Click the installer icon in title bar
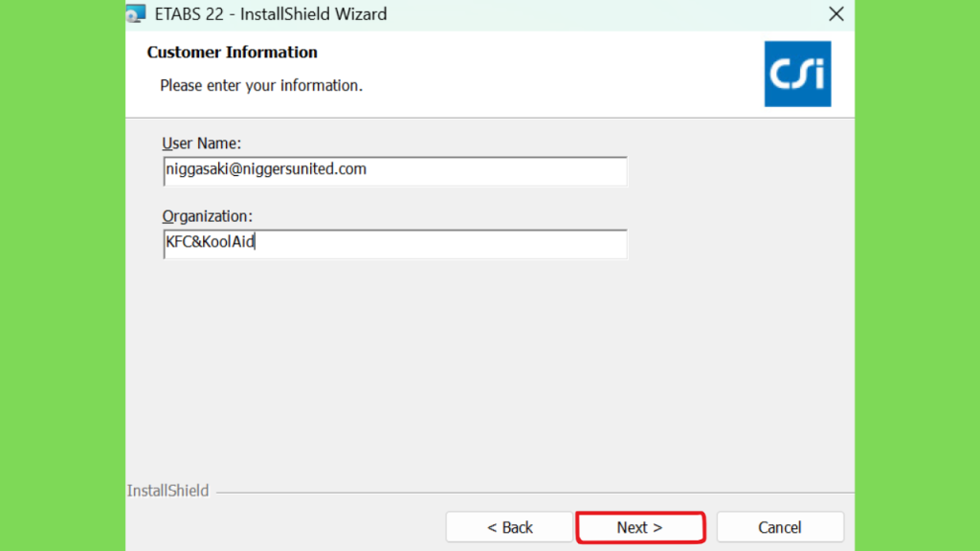Image resolution: width=980 pixels, height=551 pixels. (x=136, y=13)
